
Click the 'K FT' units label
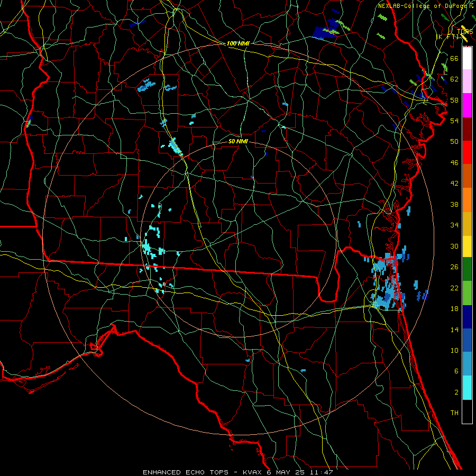[x=448, y=36]
